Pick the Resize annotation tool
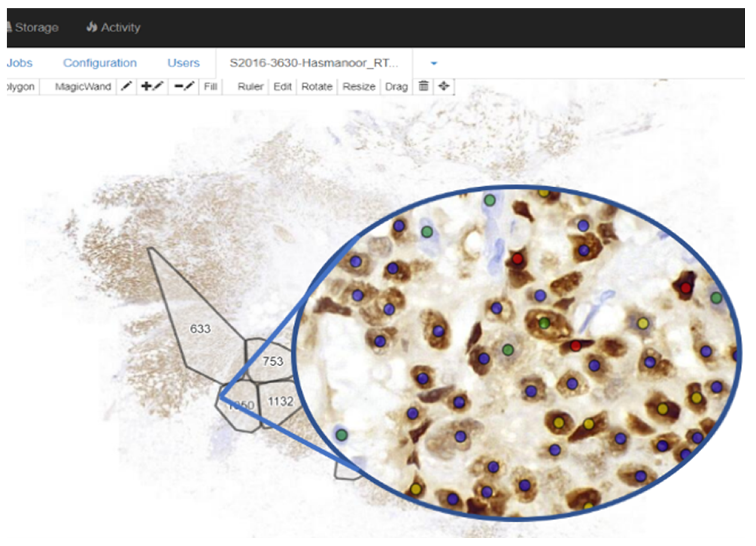This screenshot has height=546, width=756. [359, 87]
